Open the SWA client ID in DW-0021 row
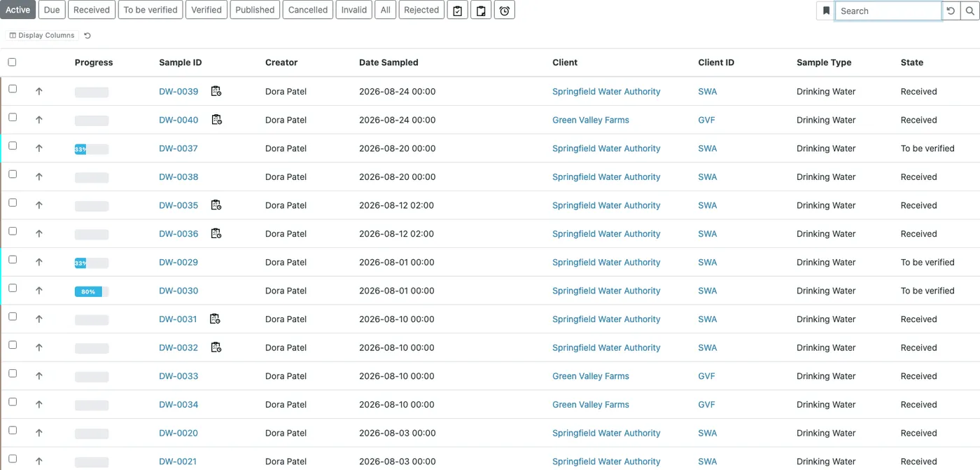Viewport: 980px width, 470px height. tap(708, 462)
